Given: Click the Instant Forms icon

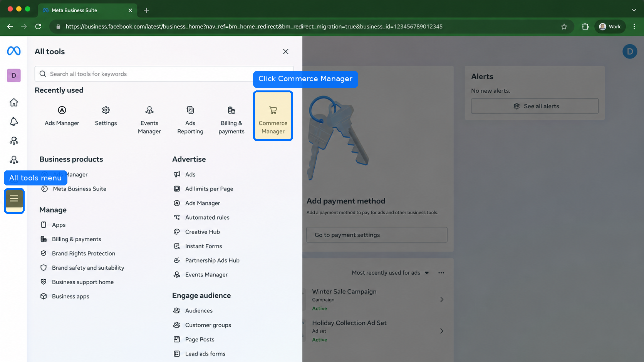Looking at the screenshot, I should pyautogui.click(x=177, y=246).
